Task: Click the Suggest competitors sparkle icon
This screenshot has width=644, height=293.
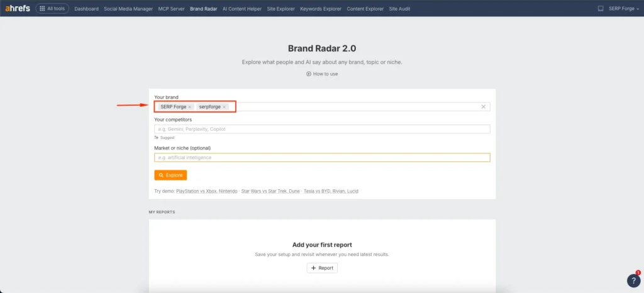Action: coord(157,137)
